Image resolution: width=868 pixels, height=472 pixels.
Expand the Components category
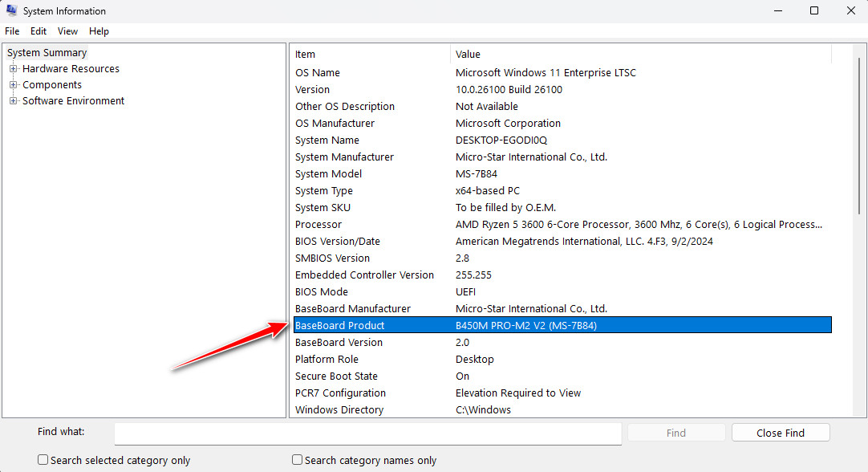click(x=14, y=85)
